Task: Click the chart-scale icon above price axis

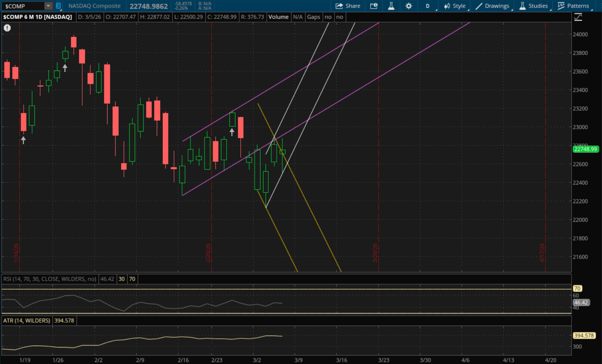Action: 578,17
